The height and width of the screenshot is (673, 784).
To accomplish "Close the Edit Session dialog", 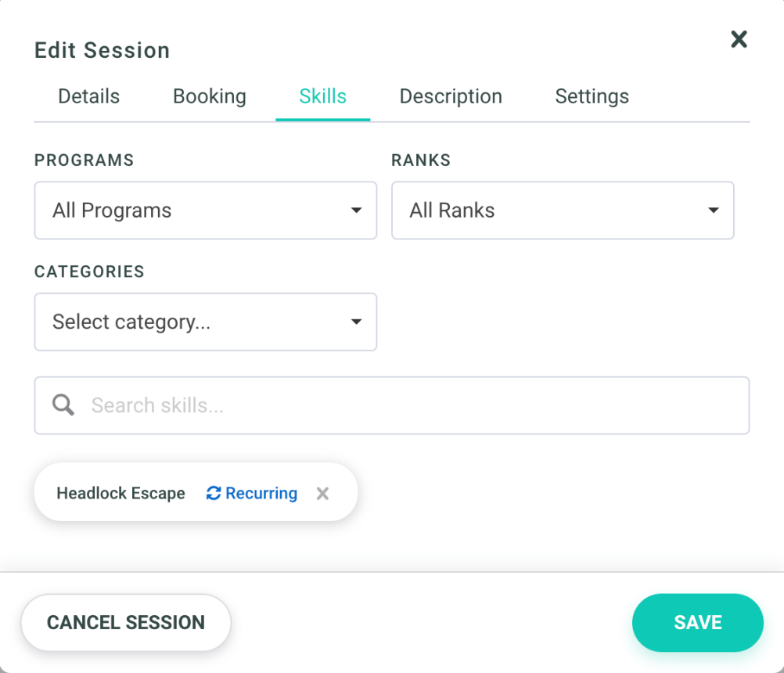I will tap(739, 38).
